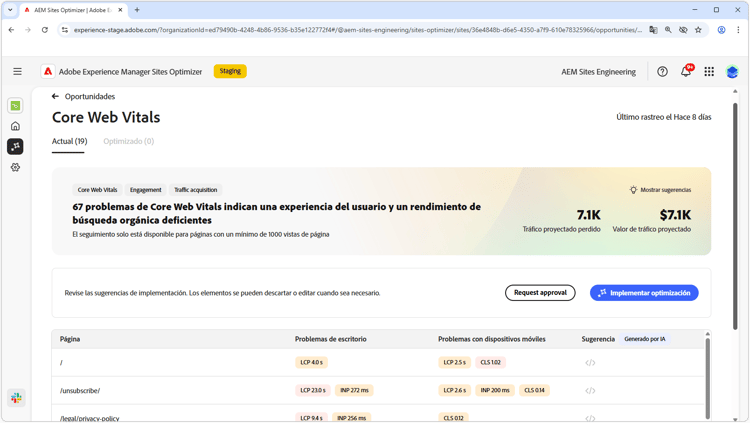The width and height of the screenshot is (750, 423).
Task: Click Implementar optimización button
Action: pyautogui.click(x=644, y=292)
